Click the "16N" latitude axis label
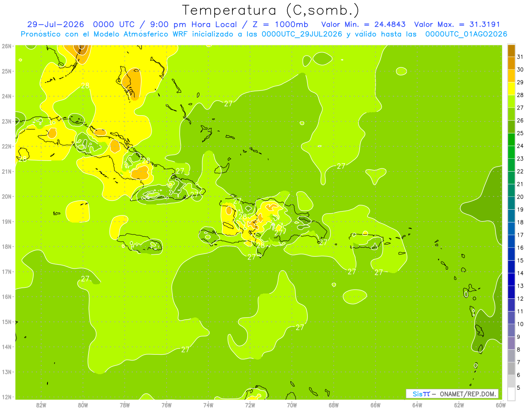The height and width of the screenshot is (411, 532). point(7,297)
